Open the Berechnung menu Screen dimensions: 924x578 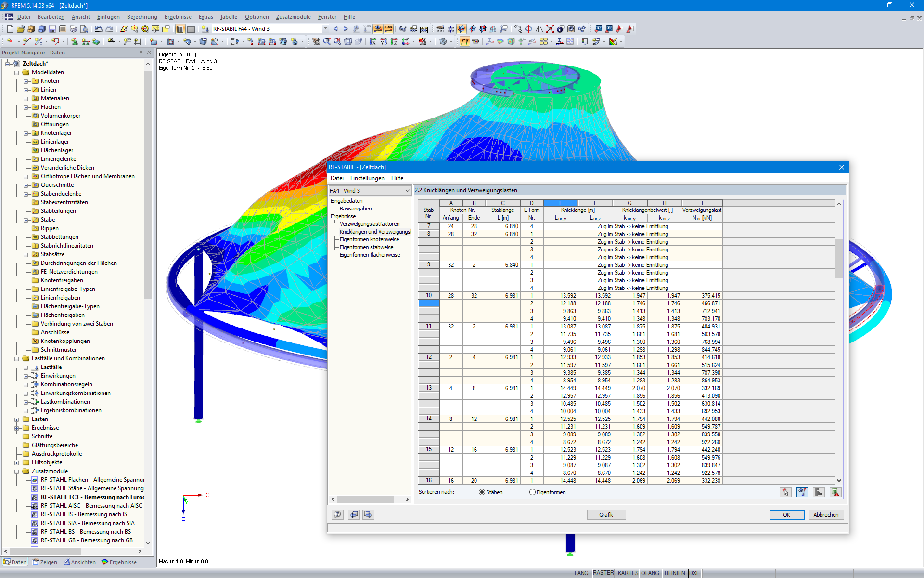point(142,17)
